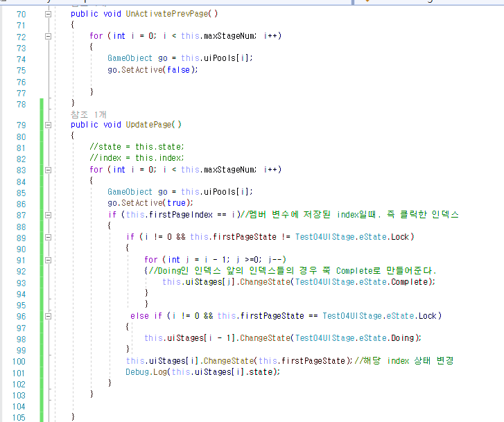Click line number 87 in the gutter
Image resolution: width=504 pixels, height=422 pixels.
coord(21,216)
